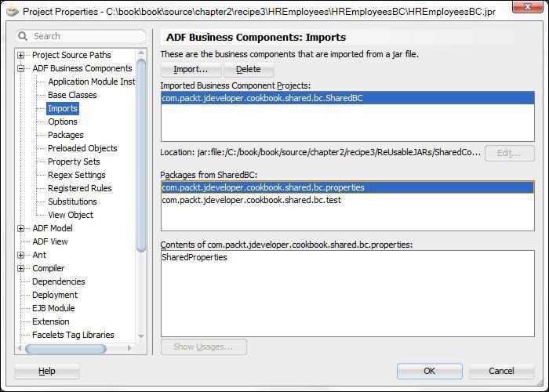Select Base Classes in the tree

point(72,95)
